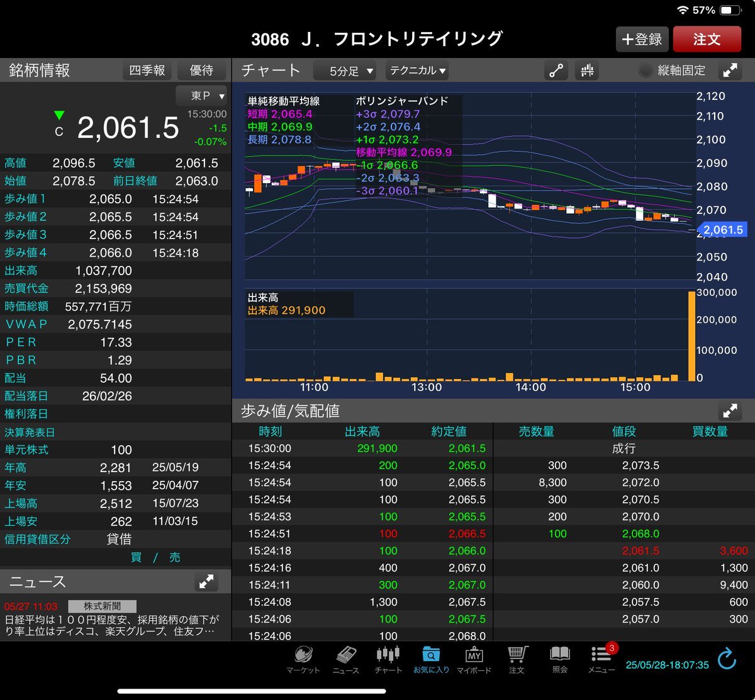Tap the 売 sell margin link
Image resolution: width=755 pixels, height=700 pixels.
coord(174,557)
